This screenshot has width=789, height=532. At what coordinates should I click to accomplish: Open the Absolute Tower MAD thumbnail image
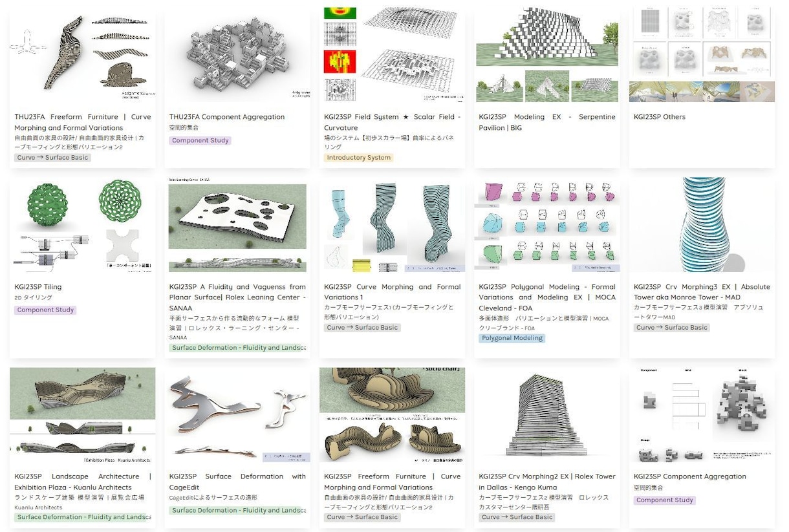pyautogui.click(x=702, y=226)
